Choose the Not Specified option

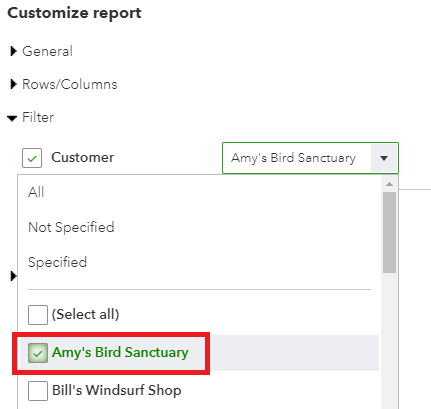71,227
